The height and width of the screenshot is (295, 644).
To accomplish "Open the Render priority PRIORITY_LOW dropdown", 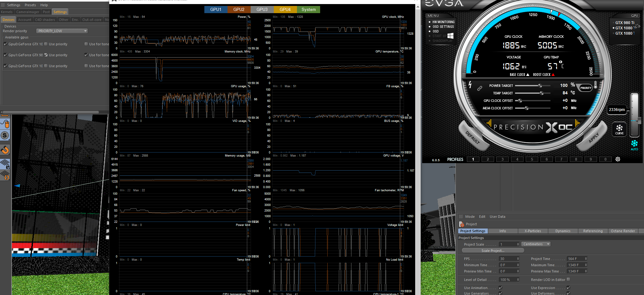I will pyautogui.click(x=62, y=31).
